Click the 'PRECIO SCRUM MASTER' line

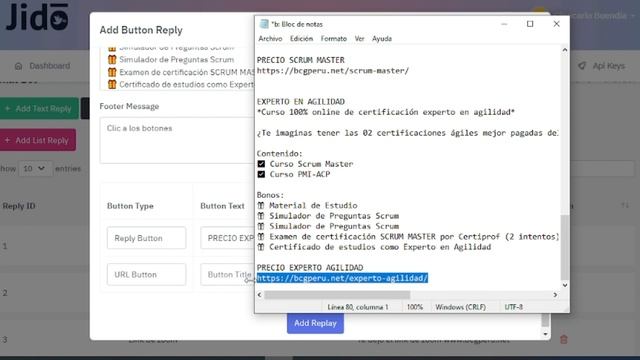pos(301,60)
